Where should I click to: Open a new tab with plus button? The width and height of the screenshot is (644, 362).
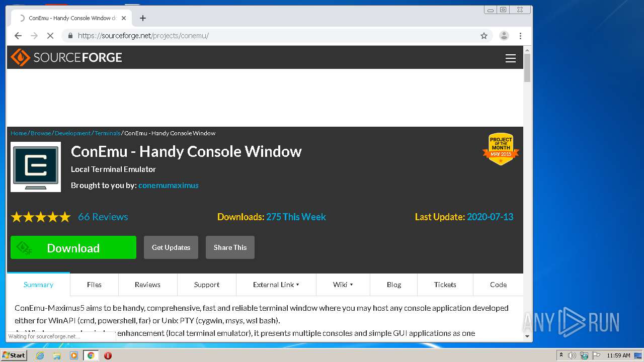point(143,18)
